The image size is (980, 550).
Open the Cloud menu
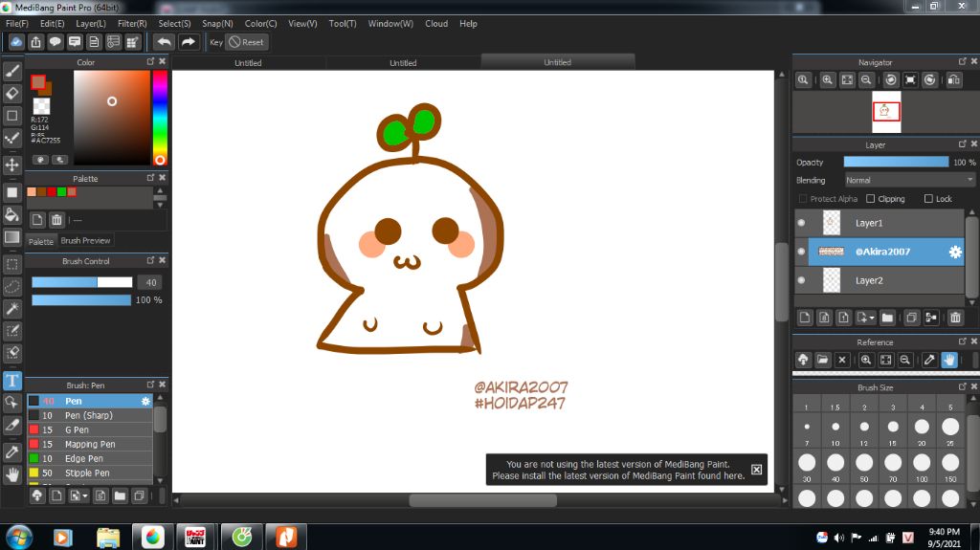click(436, 24)
